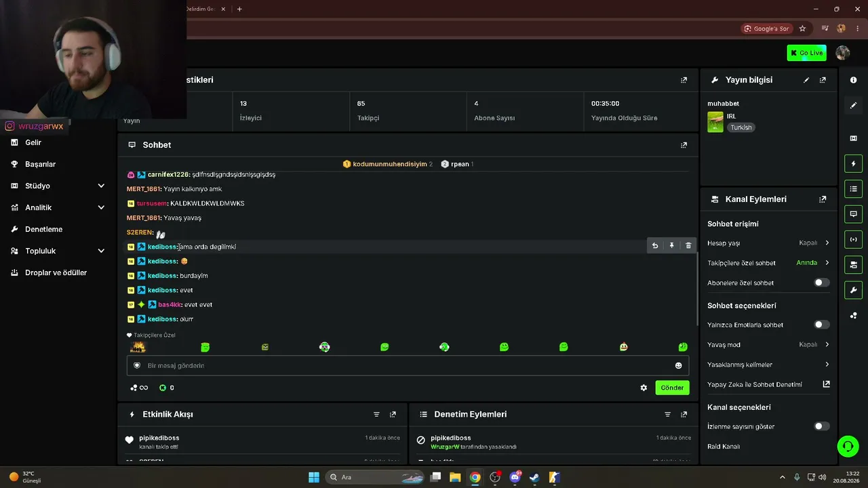
Task: Reply to kediboss's highlighted message
Action: pos(655,245)
